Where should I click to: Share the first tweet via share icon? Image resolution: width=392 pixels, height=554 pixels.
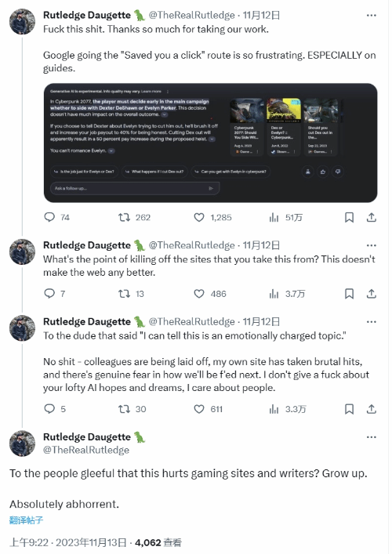[x=371, y=217]
